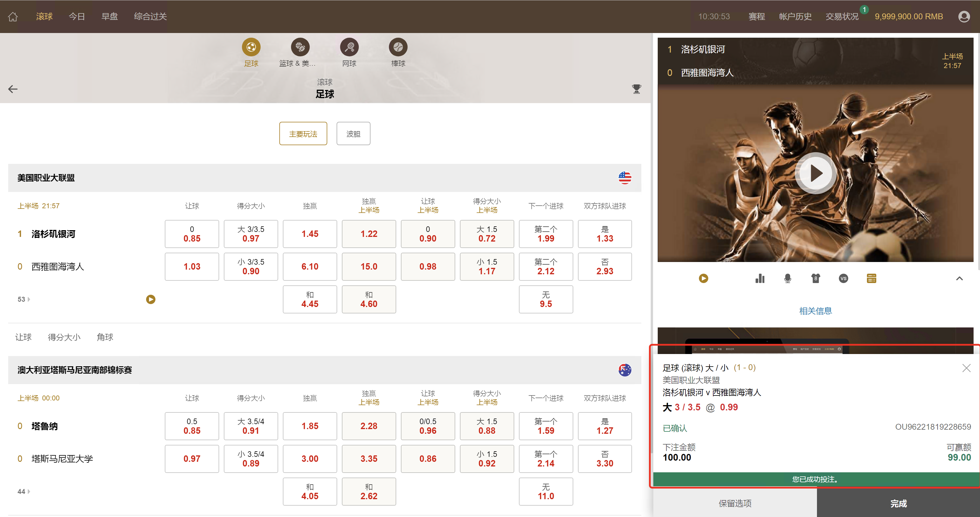Screen dimensions: 980x517
Task: Toggle live play icon beside match 53
Action: (150, 299)
